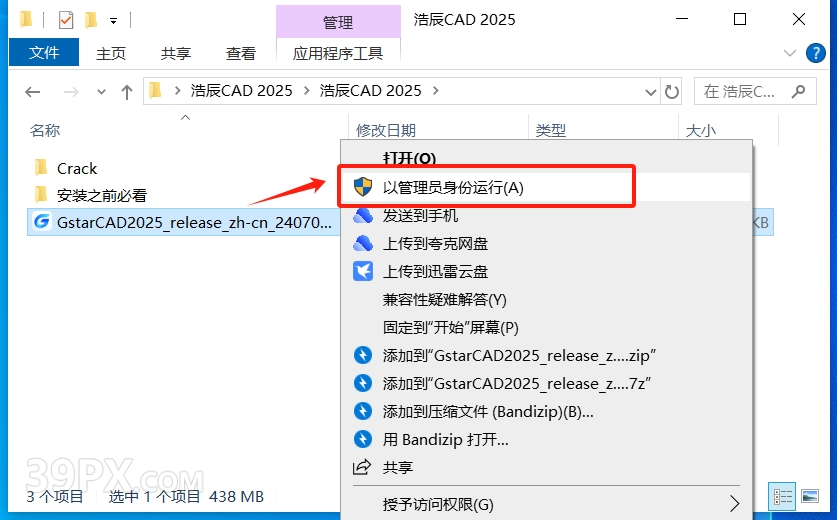Click the search magnifier icon
837x520 pixels.
pyautogui.click(x=798, y=92)
